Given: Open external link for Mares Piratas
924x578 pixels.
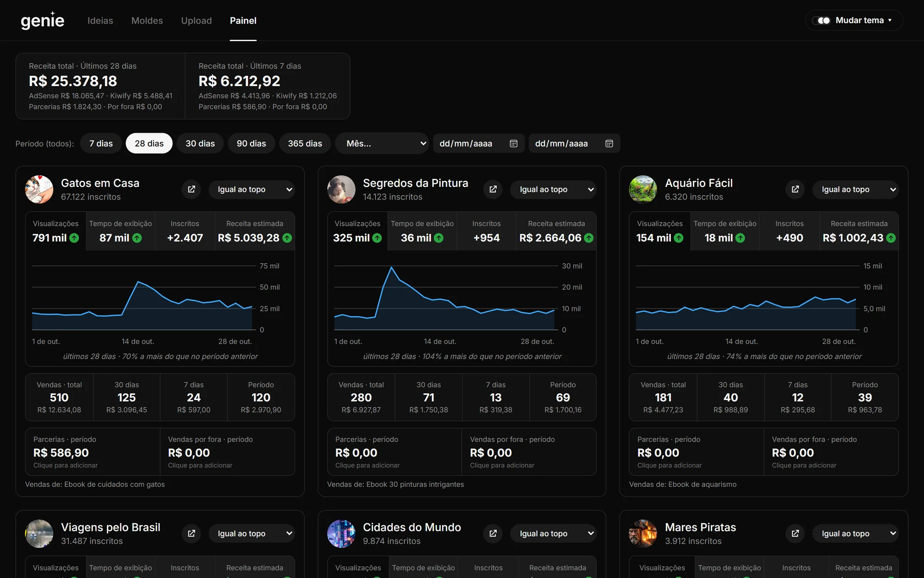Looking at the screenshot, I should tap(795, 533).
